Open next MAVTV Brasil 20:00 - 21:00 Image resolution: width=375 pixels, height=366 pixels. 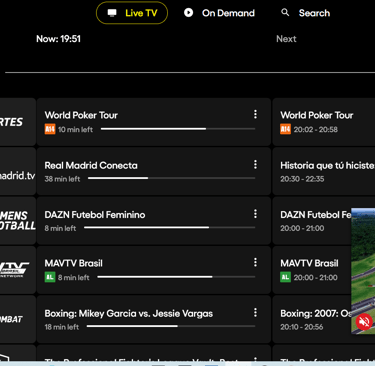[312, 270]
